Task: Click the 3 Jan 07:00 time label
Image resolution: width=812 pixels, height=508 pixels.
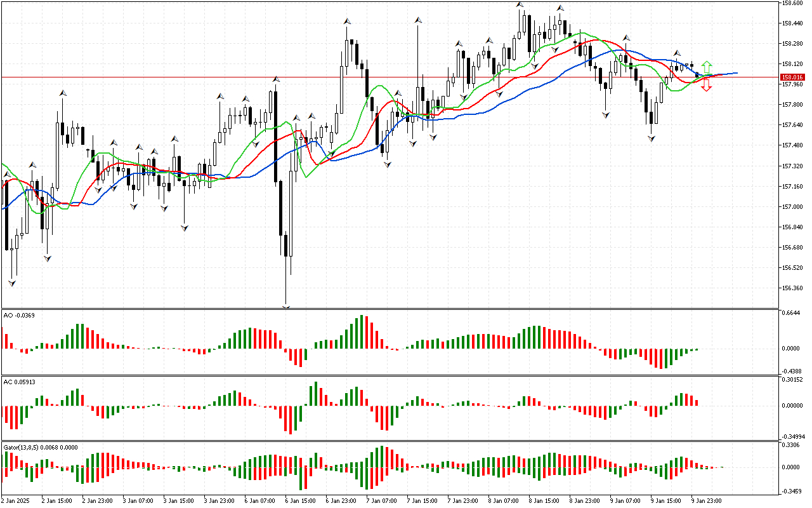Action: tap(137, 500)
